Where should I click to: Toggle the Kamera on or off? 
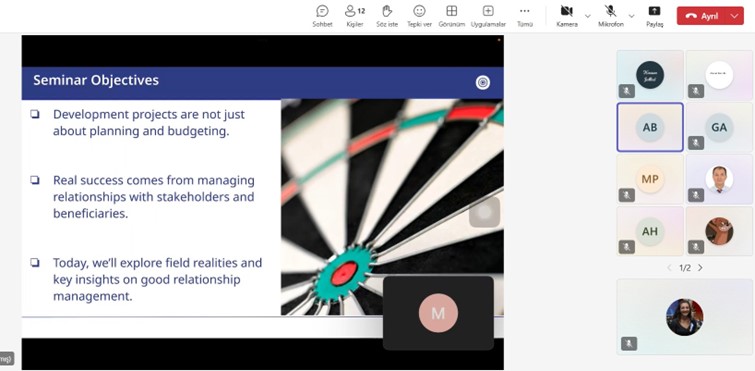[x=567, y=16]
